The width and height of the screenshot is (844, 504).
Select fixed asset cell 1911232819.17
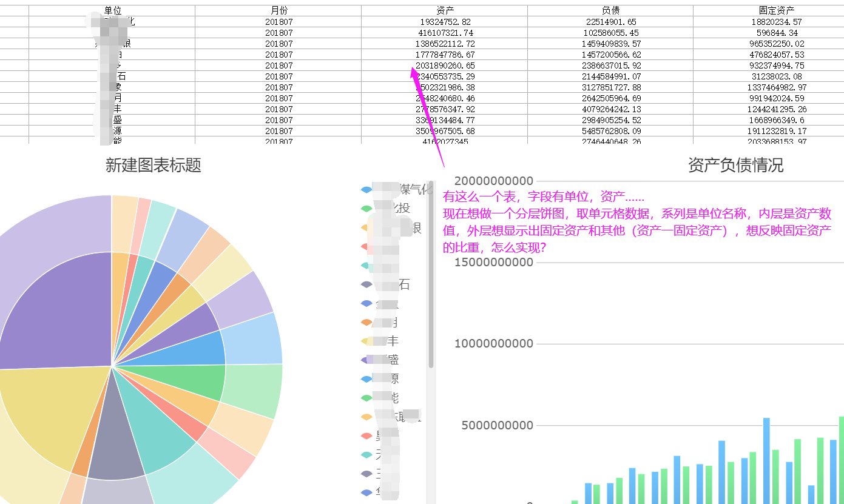tap(769, 131)
